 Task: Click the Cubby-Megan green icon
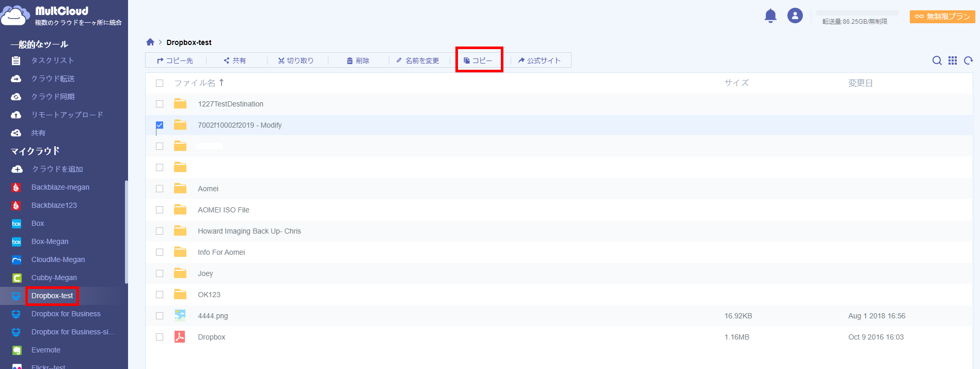17,278
